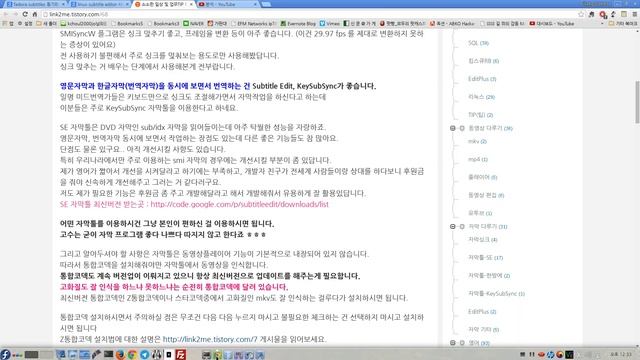Go to home with the house icon
Image resolution: width=640 pixels, height=360 pixels.
[x=35, y=14]
